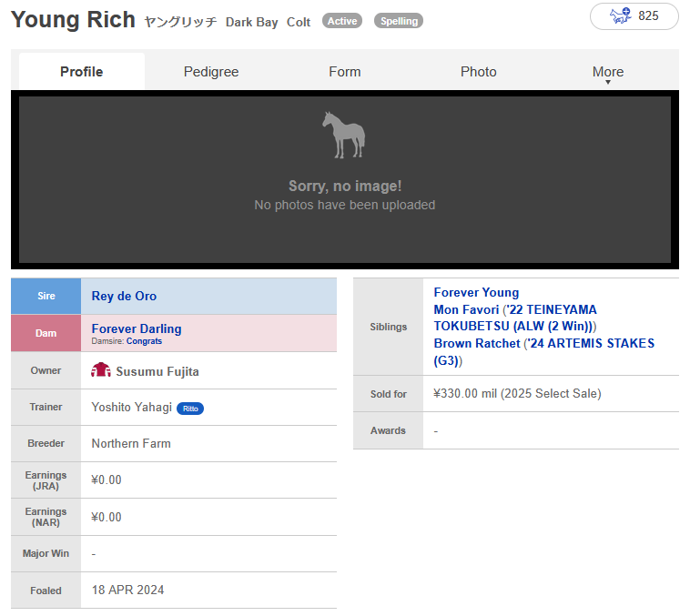Switch to the Pedigree tab
690x616 pixels.
[x=211, y=71]
